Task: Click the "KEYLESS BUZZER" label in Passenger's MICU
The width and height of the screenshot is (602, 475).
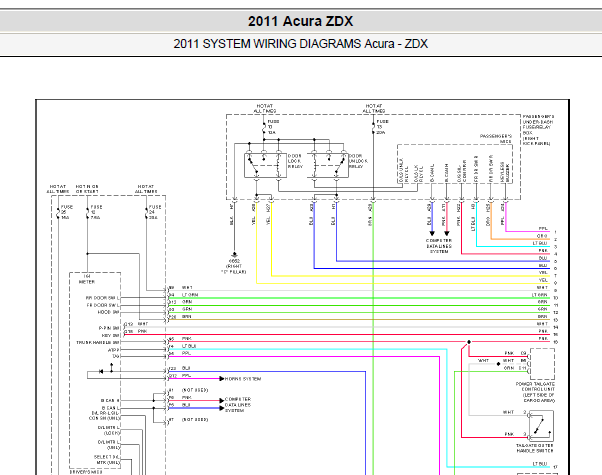Action: (x=504, y=172)
